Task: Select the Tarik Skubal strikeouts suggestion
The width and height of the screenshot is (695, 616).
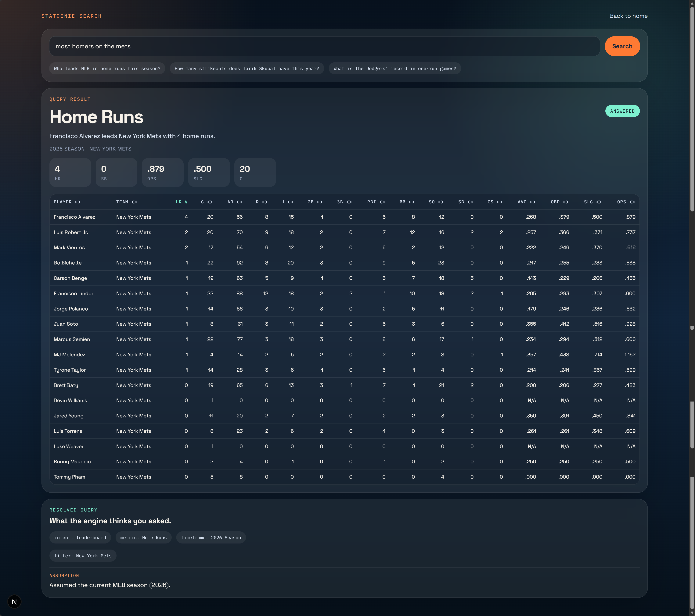Action: [x=247, y=68]
